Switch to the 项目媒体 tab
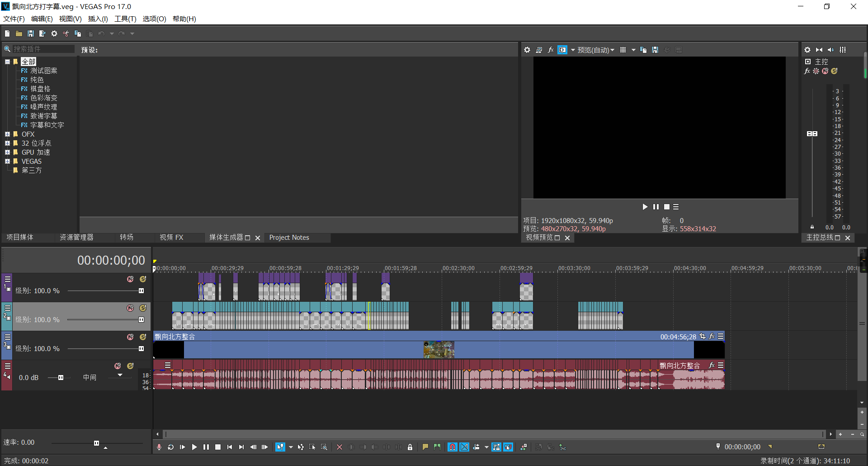The image size is (868, 466). click(x=20, y=237)
